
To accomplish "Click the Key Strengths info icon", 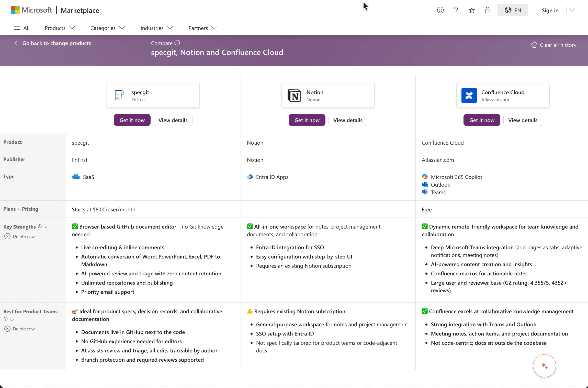I will pyautogui.click(x=40, y=226).
